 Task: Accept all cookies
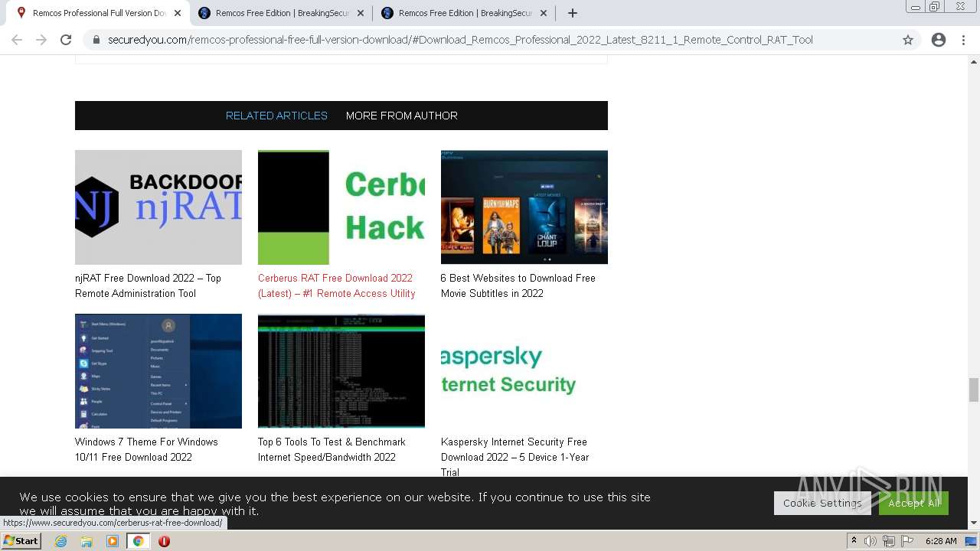coord(913,503)
